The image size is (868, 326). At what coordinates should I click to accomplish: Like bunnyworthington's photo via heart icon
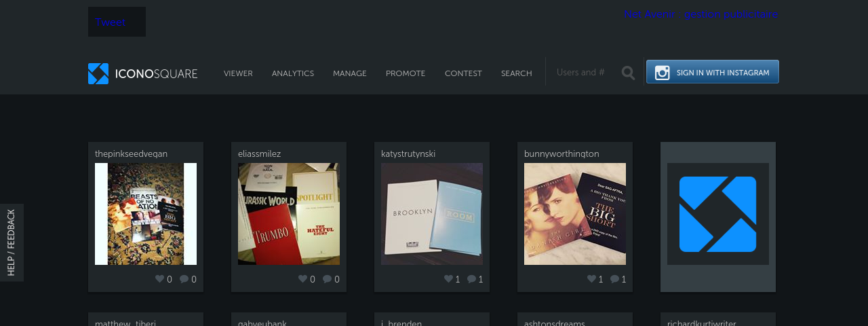click(591, 279)
